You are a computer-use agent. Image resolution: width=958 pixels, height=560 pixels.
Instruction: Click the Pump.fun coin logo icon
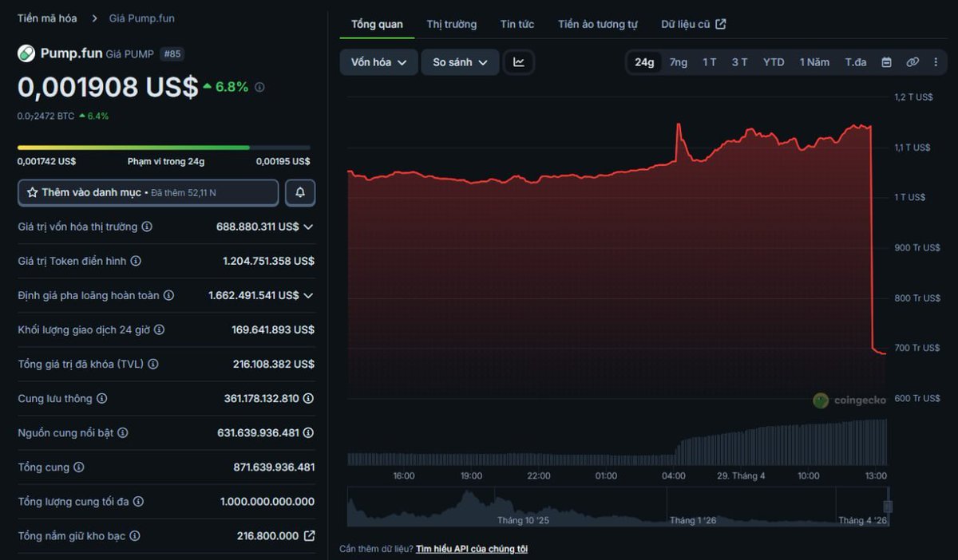[26, 53]
